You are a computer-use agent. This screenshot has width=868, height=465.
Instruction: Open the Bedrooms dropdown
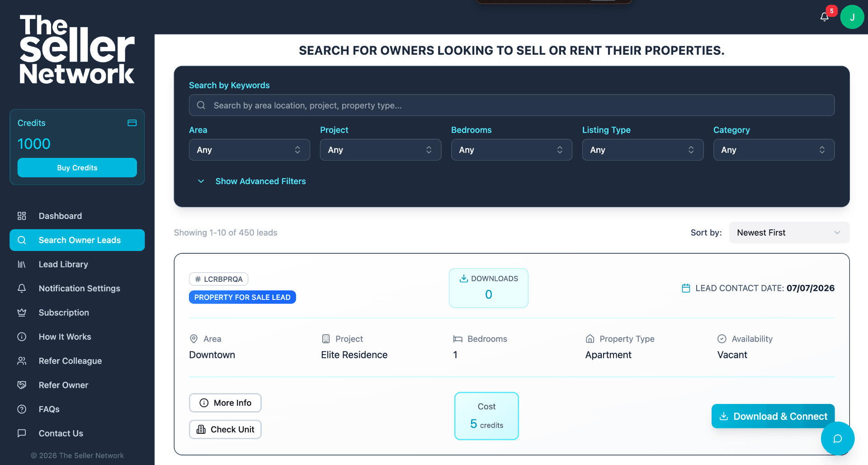pos(512,150)
